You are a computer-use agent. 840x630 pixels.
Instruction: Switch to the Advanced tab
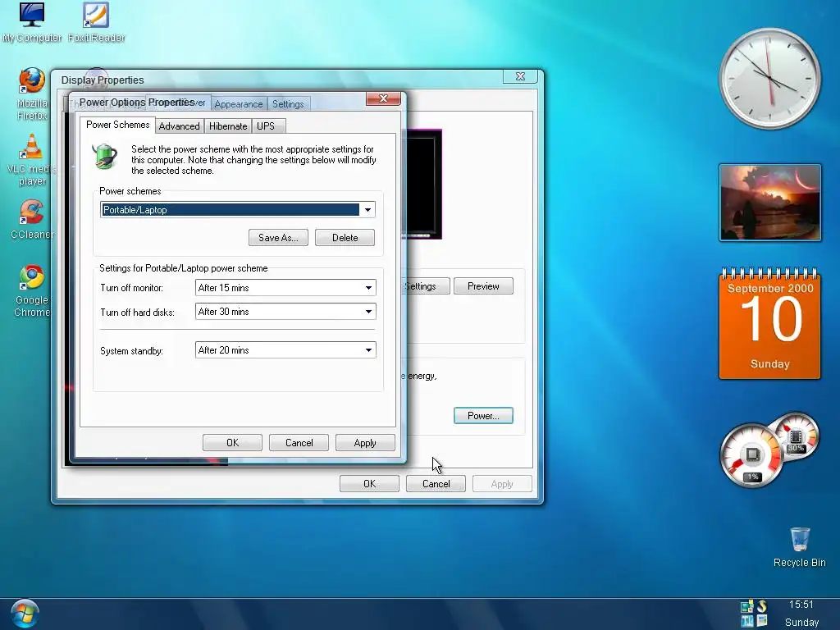point(179,126)
